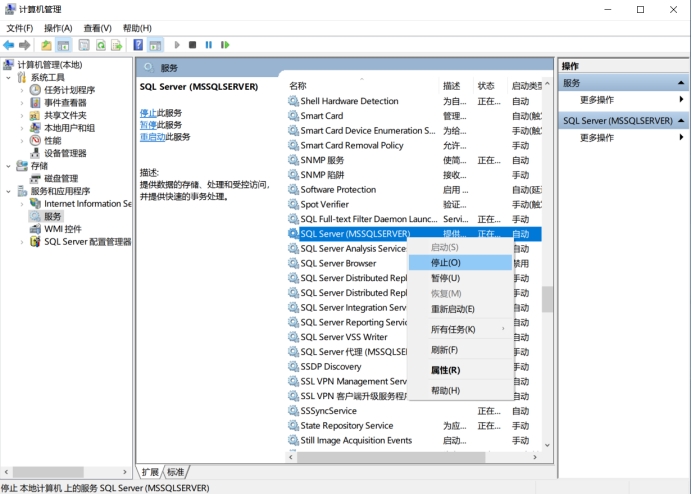Image resolution: width=692 pixels, height=494 pixels.
Task: Click the Back arrow in toolbar
Action: (x=9, y=45)
